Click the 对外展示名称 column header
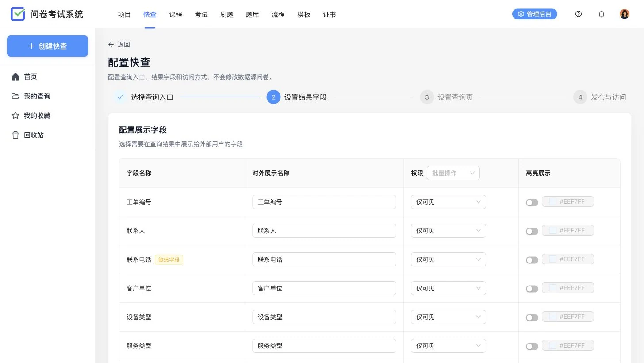644x363 pixels. (271, 174)
